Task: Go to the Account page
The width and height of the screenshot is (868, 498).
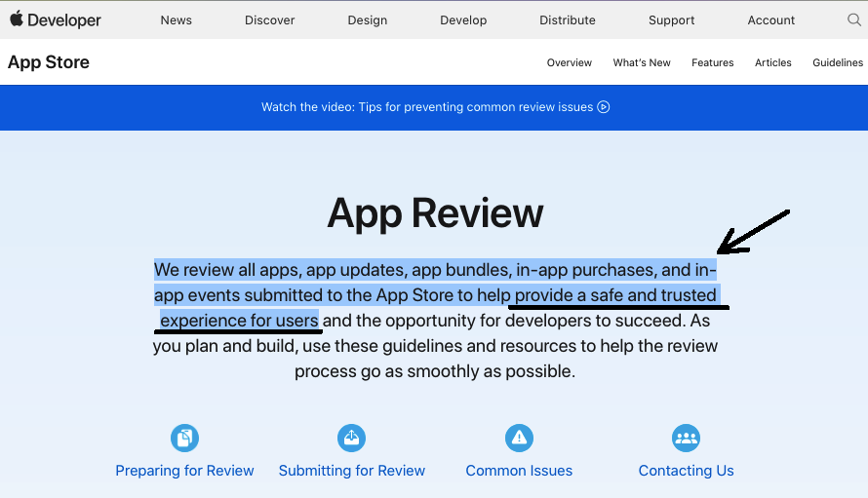Action: [x=771, y=19]
